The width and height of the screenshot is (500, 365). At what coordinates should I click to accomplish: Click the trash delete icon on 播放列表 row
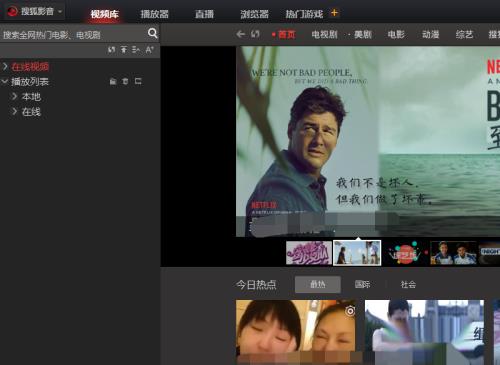pyautogui.click(x=125, y=81)
